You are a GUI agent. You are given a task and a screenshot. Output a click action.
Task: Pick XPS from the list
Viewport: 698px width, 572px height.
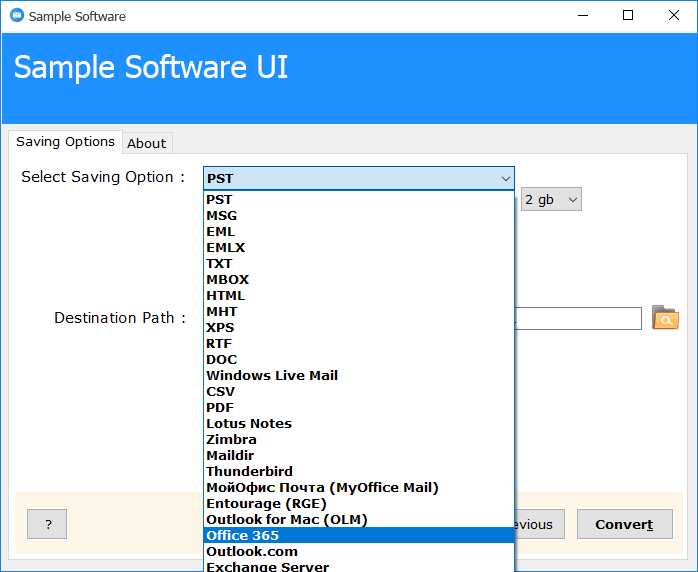click(x=359, y=328)
